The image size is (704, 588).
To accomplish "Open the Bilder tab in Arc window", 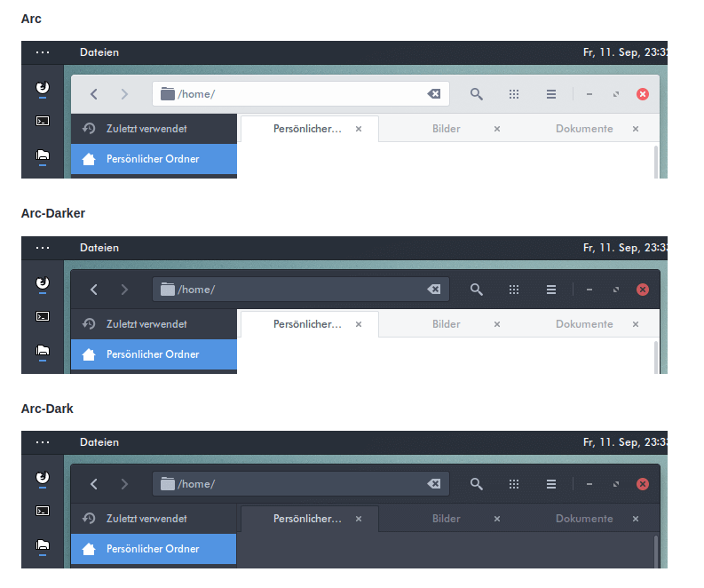I will 447,129.
